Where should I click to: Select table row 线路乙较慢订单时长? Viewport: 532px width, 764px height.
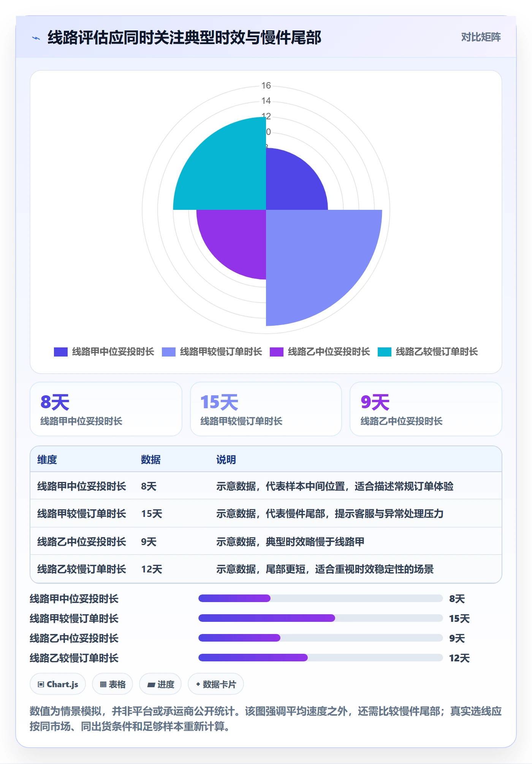click(266, 569)
